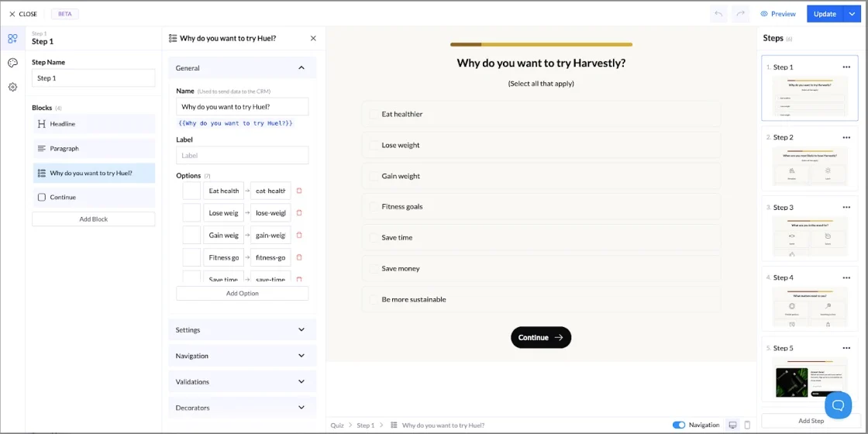This screenshot has width=868, height=434.
Task: Click the Close button in top bar
Action: pos(22,14)
